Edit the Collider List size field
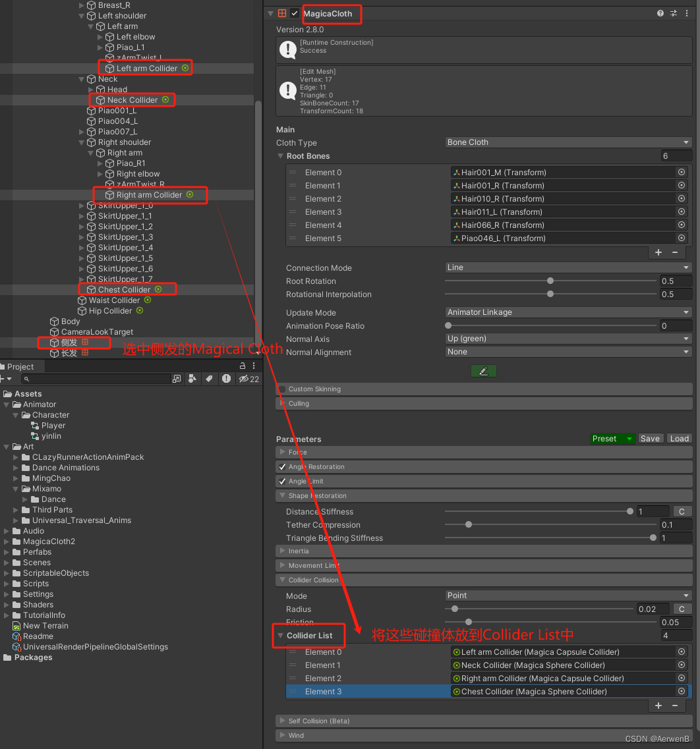The height and width of the screenshot is (749, 700). coord(676,635)
